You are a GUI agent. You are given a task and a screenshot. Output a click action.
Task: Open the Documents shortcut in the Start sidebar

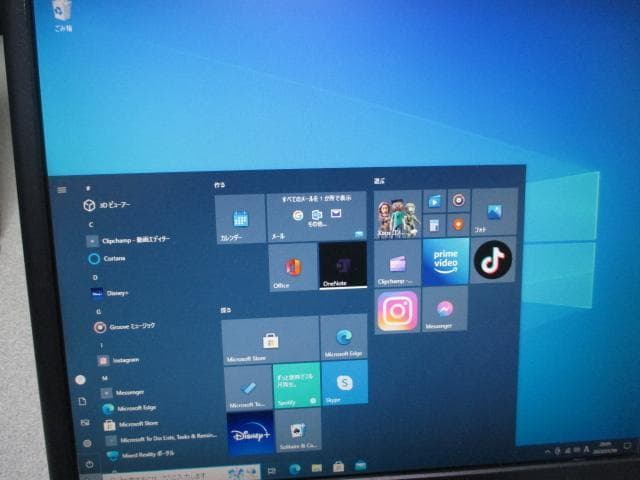82,402
